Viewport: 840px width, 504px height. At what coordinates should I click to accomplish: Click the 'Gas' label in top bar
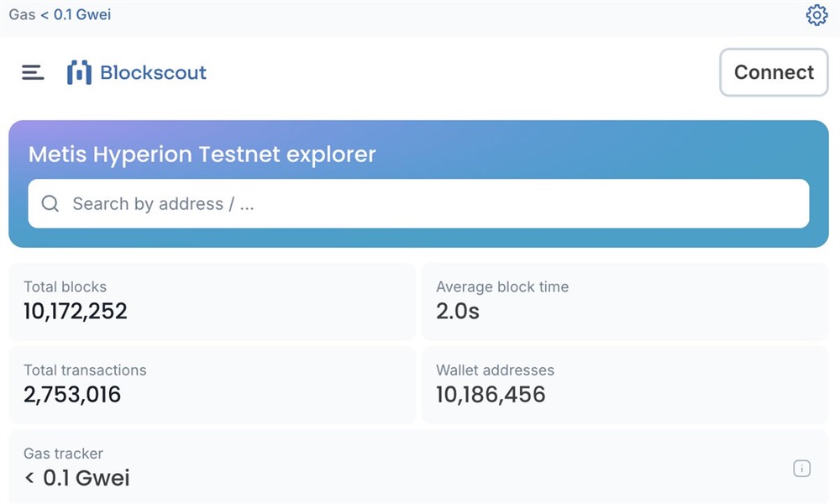coord(22,14)
